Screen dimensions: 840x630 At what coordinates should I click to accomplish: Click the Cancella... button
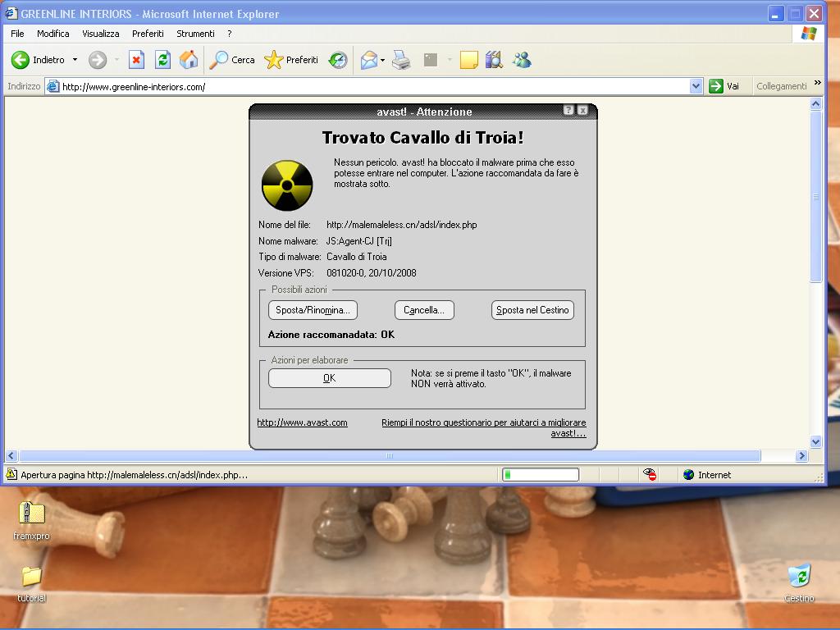pyautogui.click(x=424, y=310)
